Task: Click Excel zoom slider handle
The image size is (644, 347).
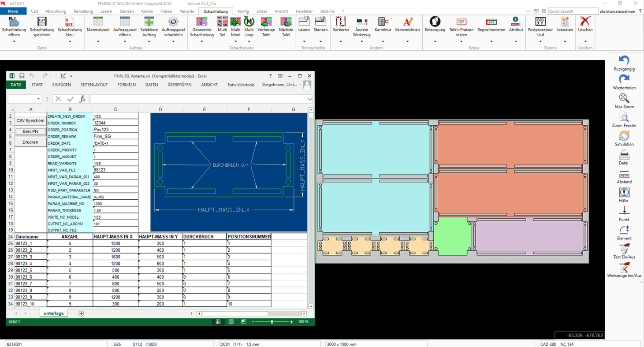Action: [272, 322]
